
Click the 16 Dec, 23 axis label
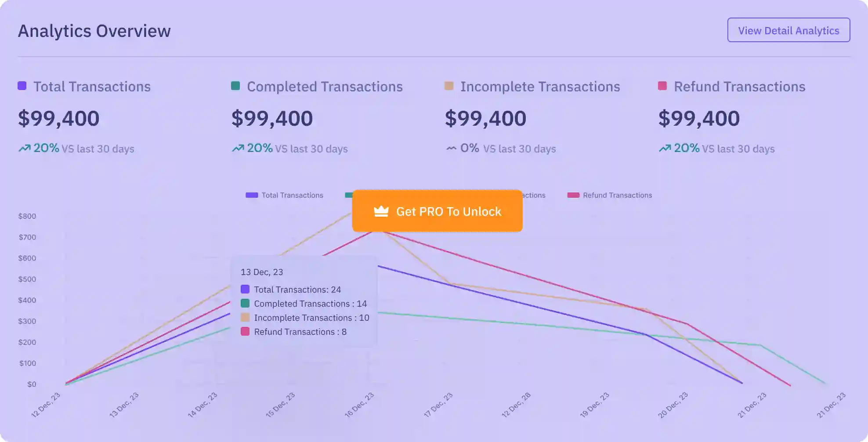359,405
